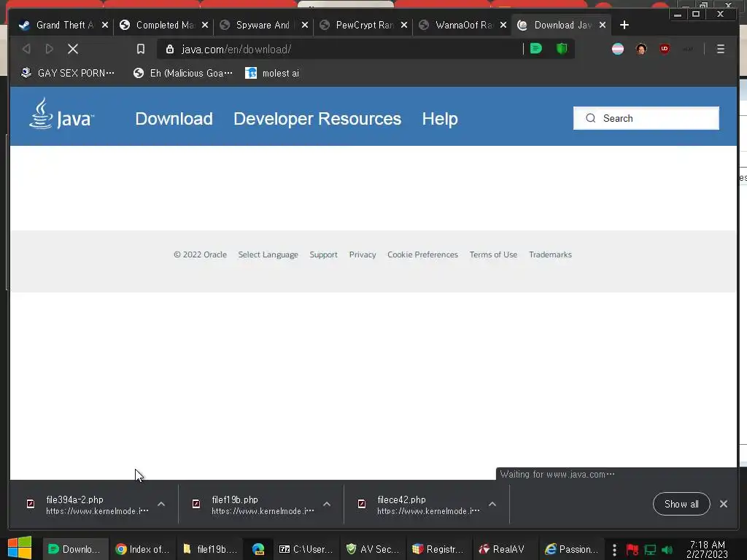Close the downloads bar

[723, 504]
